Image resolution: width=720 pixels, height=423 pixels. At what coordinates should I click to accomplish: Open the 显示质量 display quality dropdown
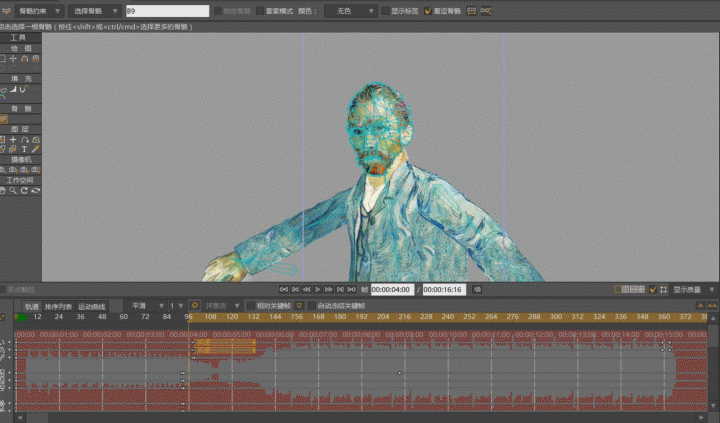click(693, 290)
